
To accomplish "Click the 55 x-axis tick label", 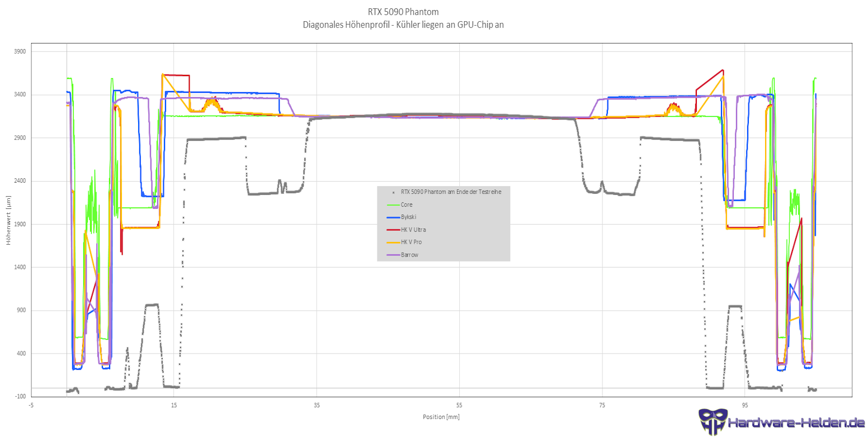I will [x=459, y=405].
